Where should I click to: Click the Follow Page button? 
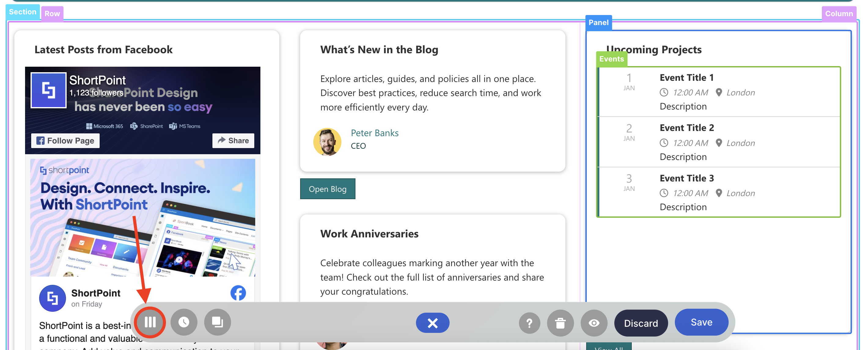click(65, 141)
